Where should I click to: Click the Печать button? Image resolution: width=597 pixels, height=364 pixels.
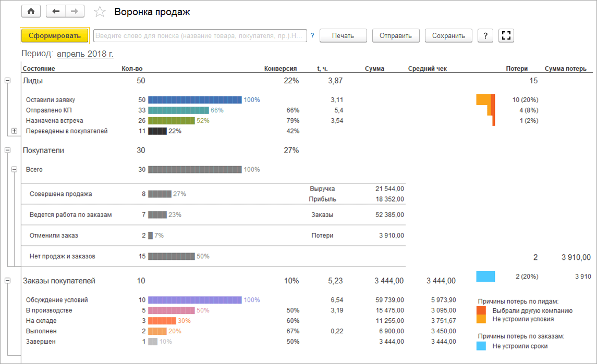pos(343,35)
